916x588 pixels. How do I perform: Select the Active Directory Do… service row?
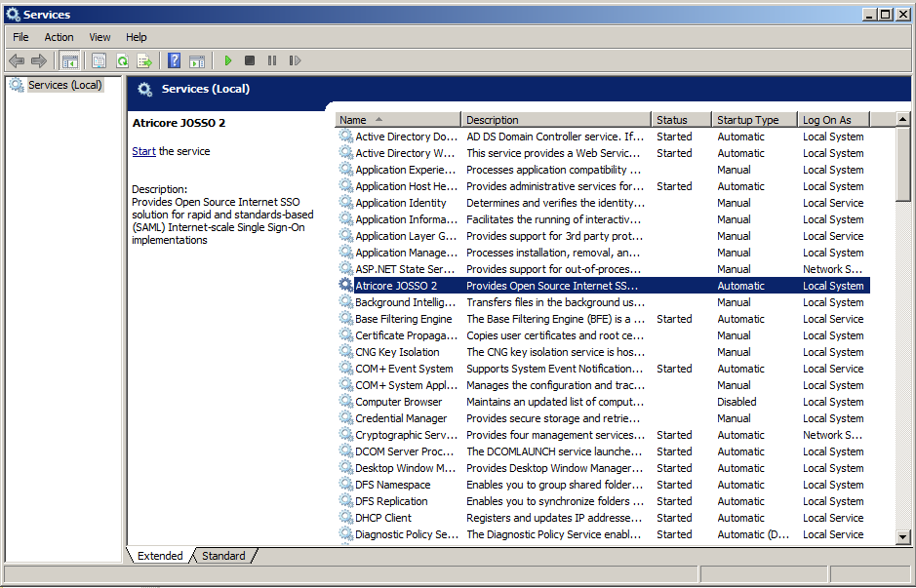pos(604,137)
